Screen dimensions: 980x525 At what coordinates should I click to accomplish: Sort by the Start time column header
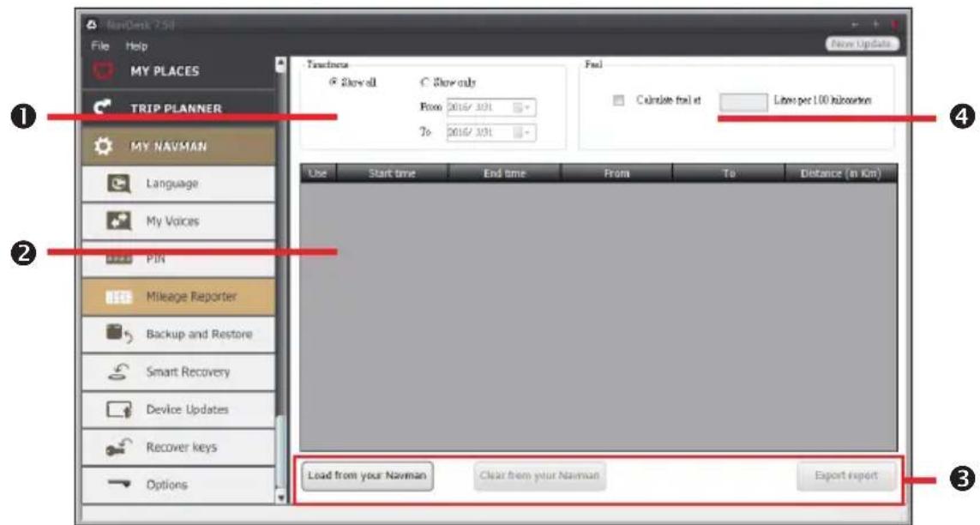click(392, 173)
